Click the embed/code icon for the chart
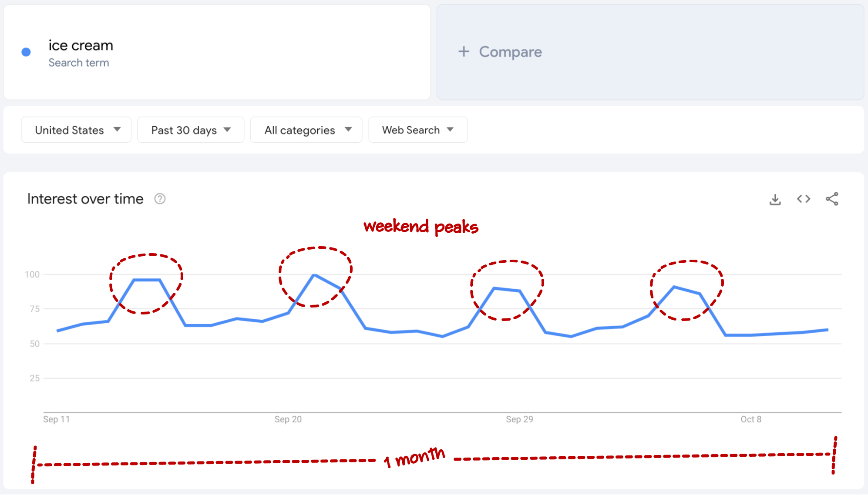Screen dimensions: 868x495 [x=803, y=200]
